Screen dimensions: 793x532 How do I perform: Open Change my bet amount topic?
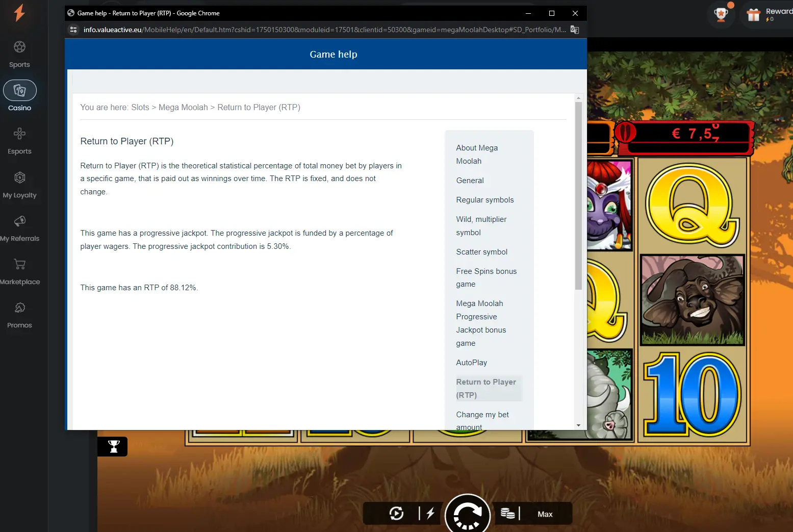(482, 421)
